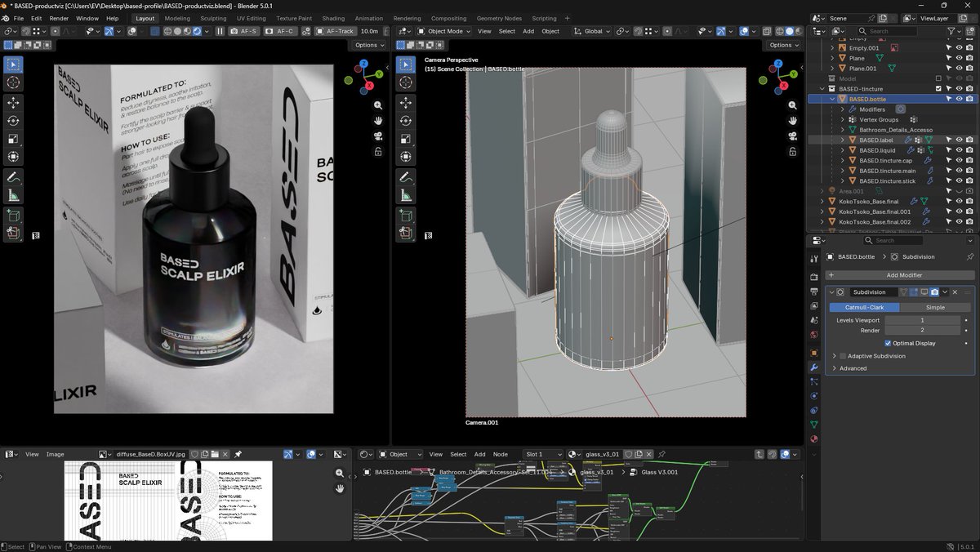Enable the Model collection checkbox
This screenshot has height=552, width=980.
[938, 78]
